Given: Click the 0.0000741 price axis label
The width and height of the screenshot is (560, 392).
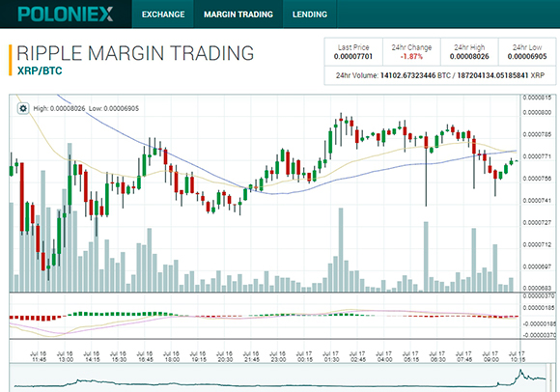Looking at the screenshot, I should [537, 201].
